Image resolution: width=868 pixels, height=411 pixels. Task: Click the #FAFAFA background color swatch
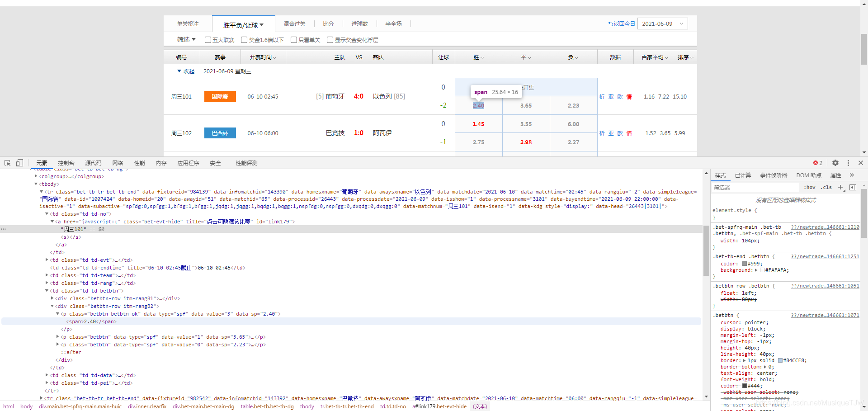762,270
